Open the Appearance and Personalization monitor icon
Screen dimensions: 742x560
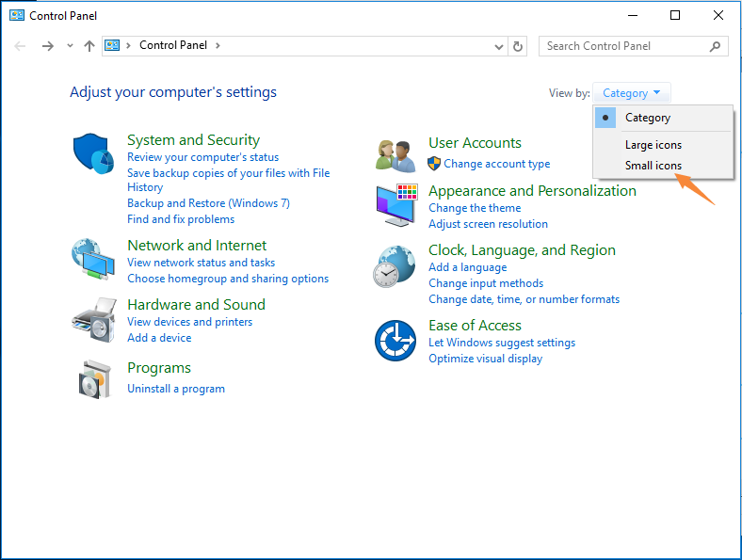396,205
